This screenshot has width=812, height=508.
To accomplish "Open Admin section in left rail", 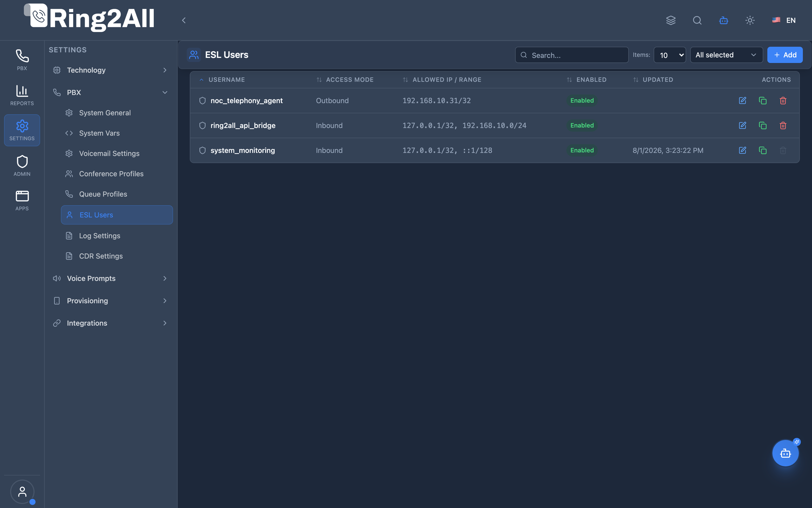I will pyautogui.click(x=22, y=166).
